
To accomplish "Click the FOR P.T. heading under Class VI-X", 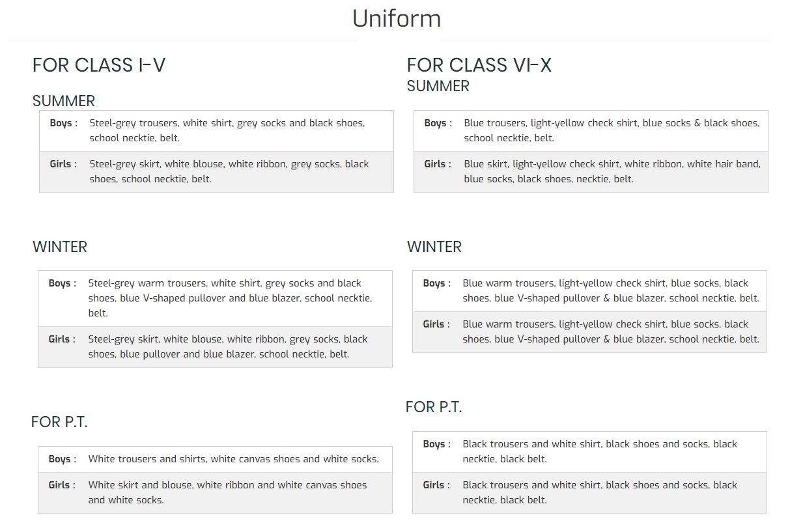I will pos(434,407).
